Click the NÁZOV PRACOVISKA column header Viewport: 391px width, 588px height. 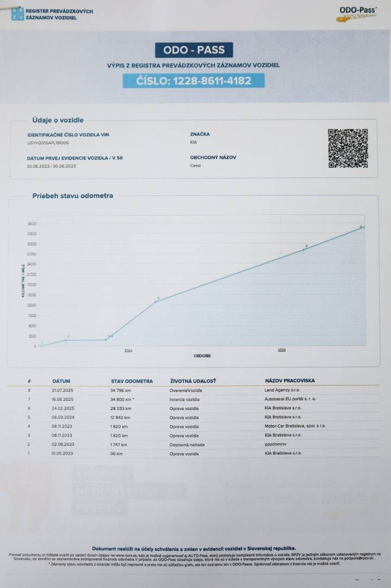coord(290,381)
